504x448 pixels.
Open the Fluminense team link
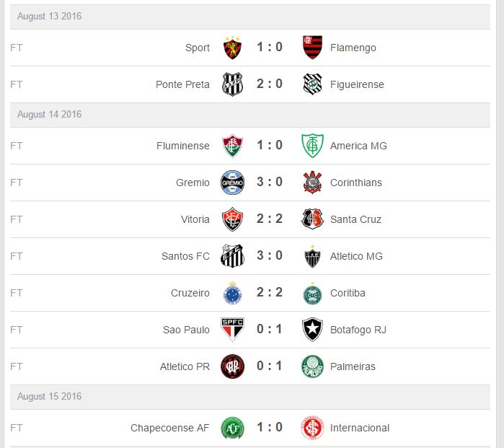183,146
